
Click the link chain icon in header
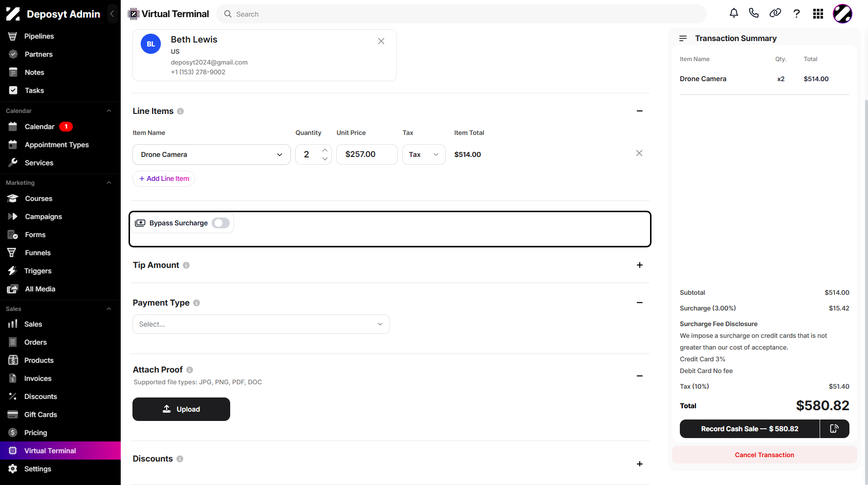tap(775, 13)
